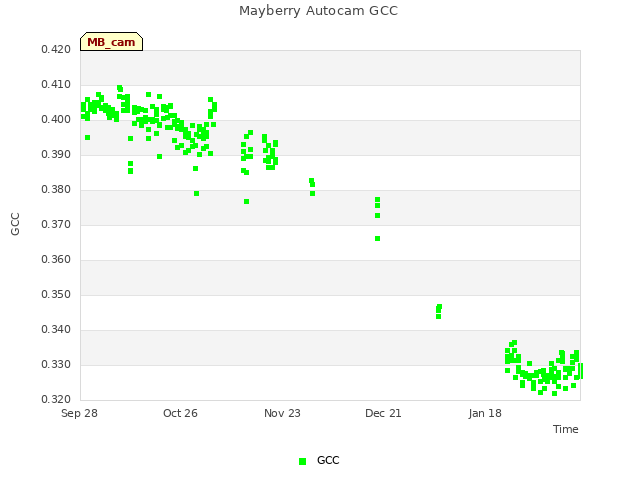Click the GCC legend label text
Image resolution: width=640 pixels, height=480 pixels.
328,460
